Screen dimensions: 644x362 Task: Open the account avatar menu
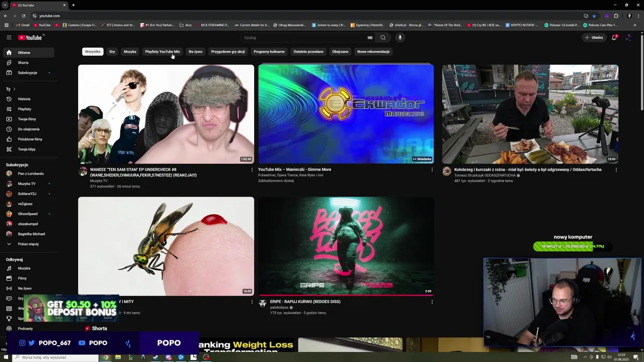628,37
